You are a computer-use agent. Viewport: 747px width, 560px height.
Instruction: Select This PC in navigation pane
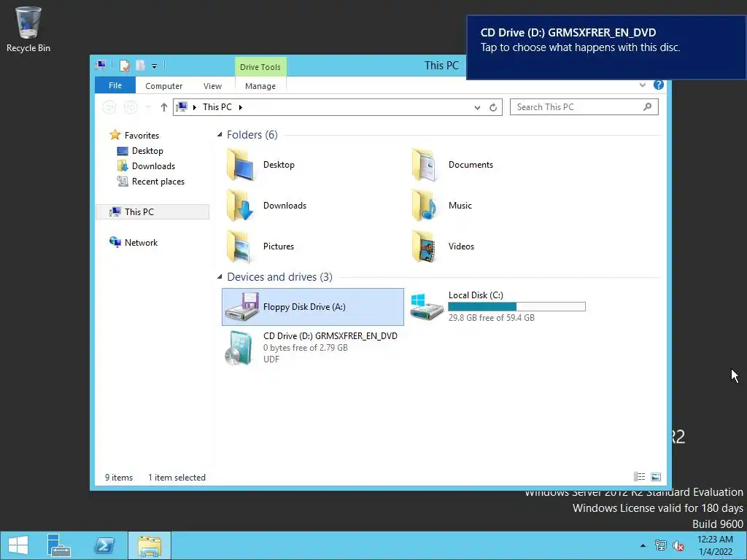click(152, 212)
